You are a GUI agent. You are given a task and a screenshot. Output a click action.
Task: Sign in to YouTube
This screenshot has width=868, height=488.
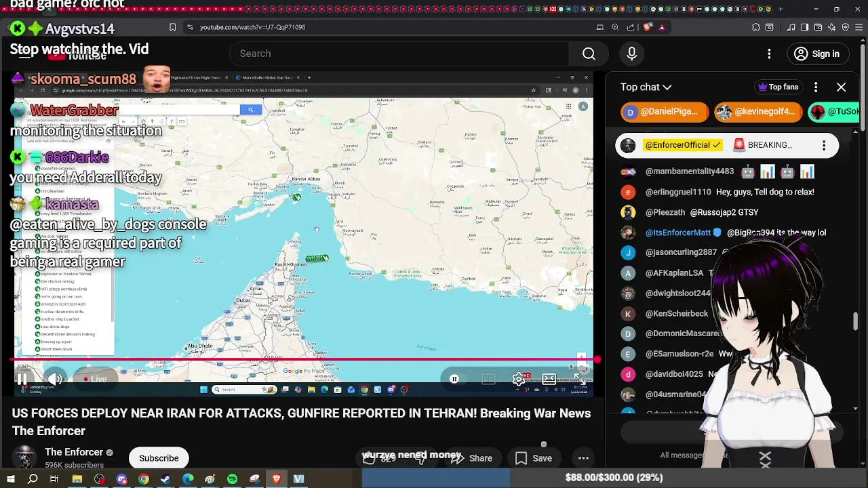(x=816, y=54)
